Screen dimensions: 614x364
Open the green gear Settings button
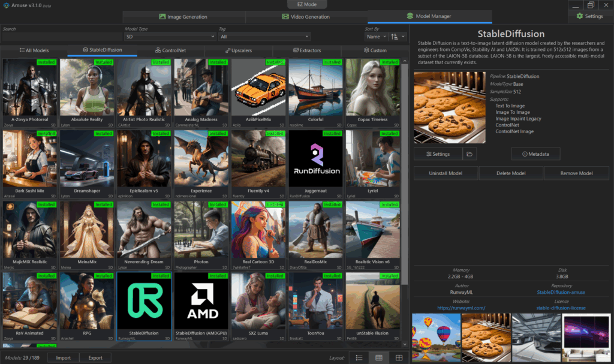click(x=590, y=16)
